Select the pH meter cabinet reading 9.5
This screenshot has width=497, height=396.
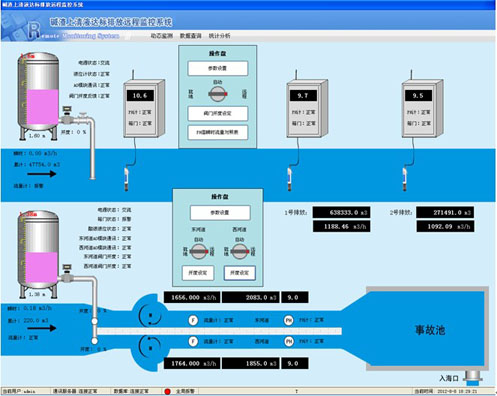422,108
